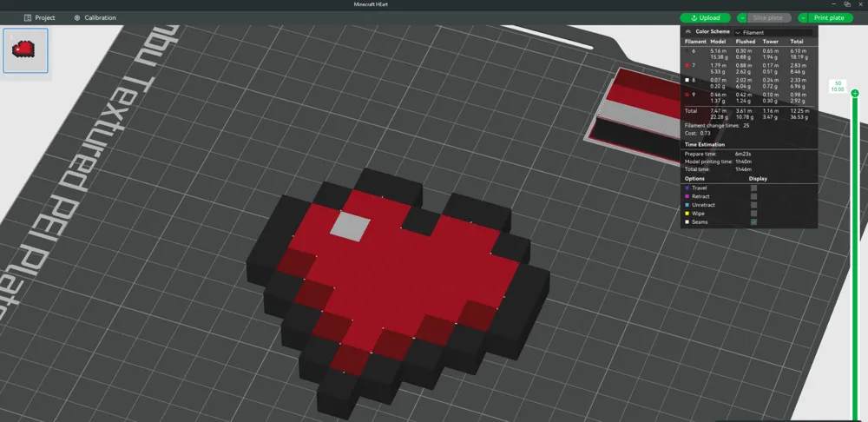Click the Time Estimation heading
This screenshot has height=422, width=868.
point(705,144)
